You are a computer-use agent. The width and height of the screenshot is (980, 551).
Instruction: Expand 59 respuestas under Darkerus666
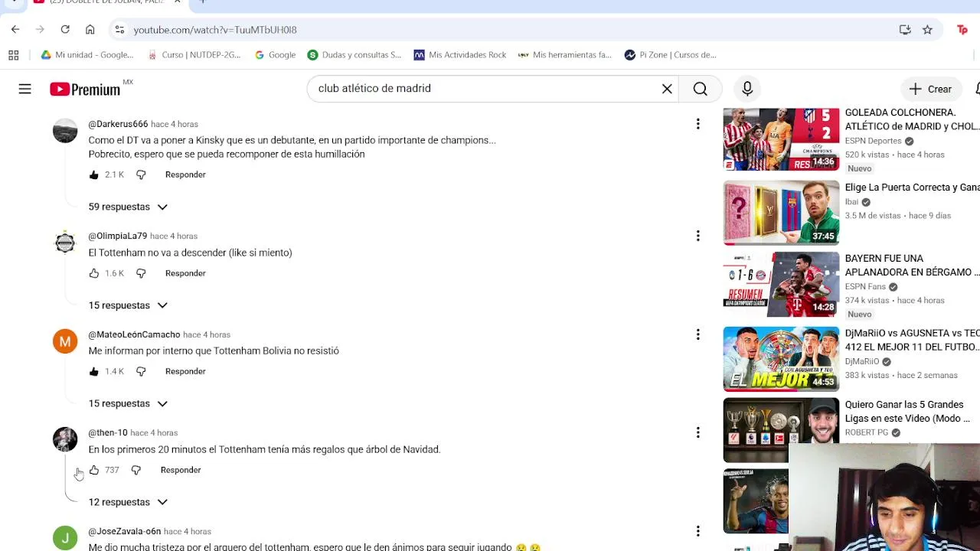(128, 207)
